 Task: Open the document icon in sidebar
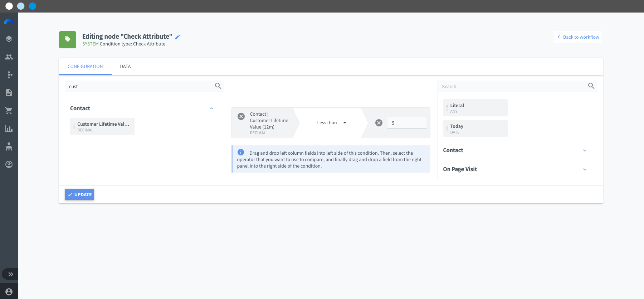[x=9, y=93]
